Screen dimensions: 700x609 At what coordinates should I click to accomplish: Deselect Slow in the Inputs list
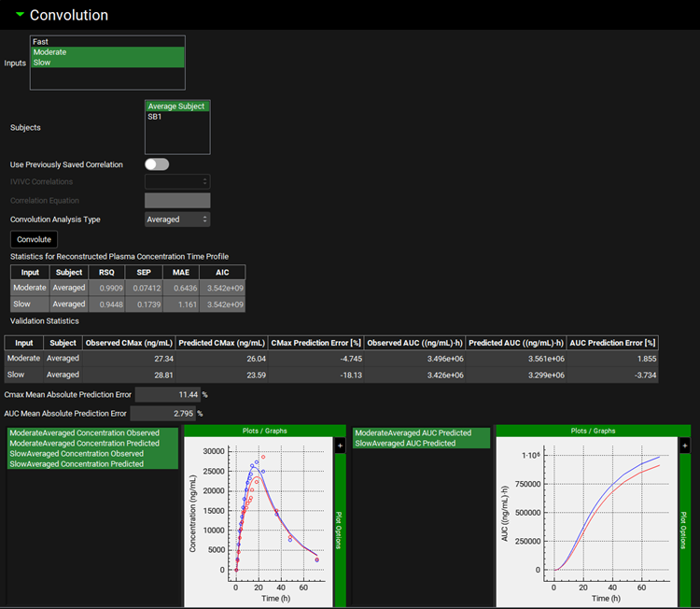42,63
